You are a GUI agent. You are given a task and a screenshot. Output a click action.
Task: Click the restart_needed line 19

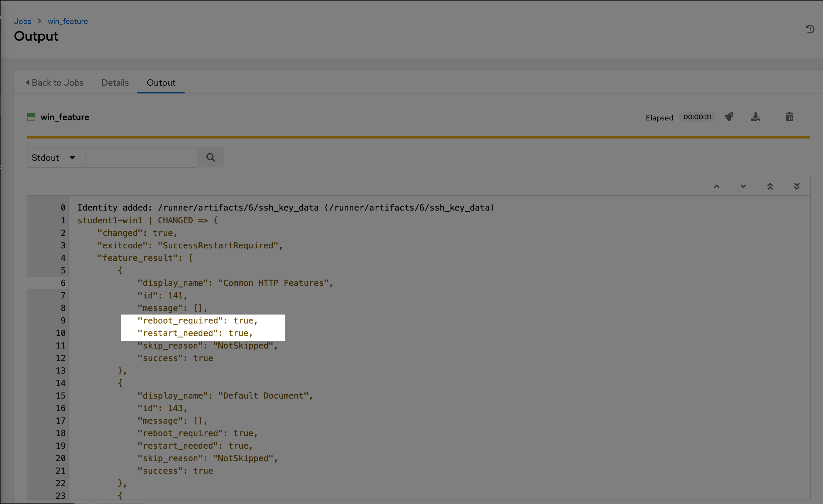tap(195, 446)
